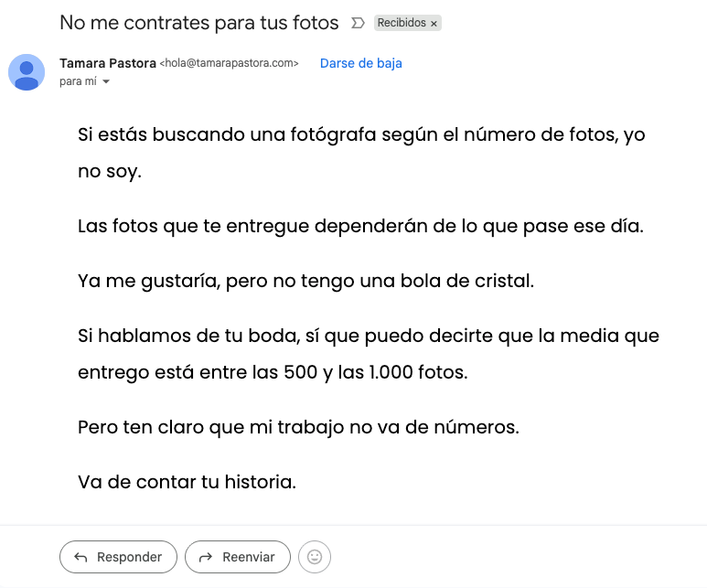Click the paragraph starting Si hablamos de tu boda
Screen dimensions: 707x588
(x=368, y=354)
